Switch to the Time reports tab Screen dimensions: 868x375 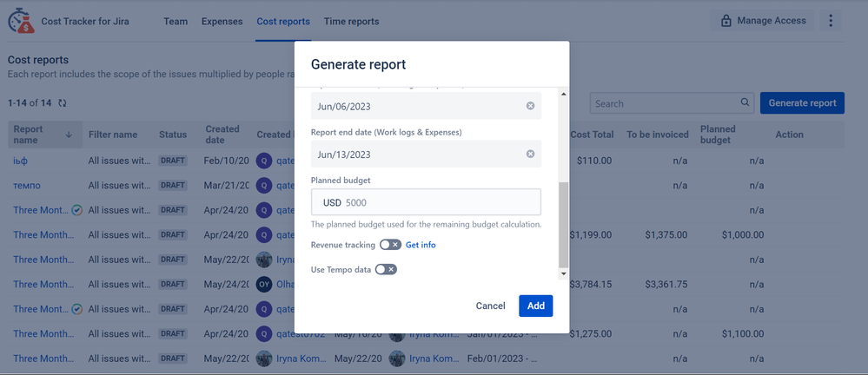coord(352,22)
